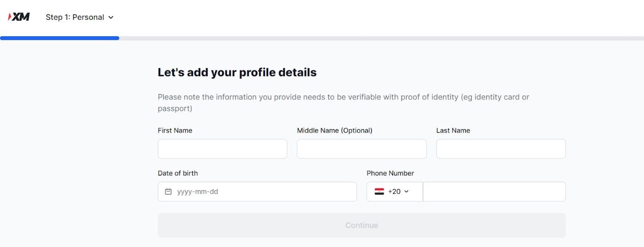
Task: Click the XM logo
Action: tap(19, 17)
